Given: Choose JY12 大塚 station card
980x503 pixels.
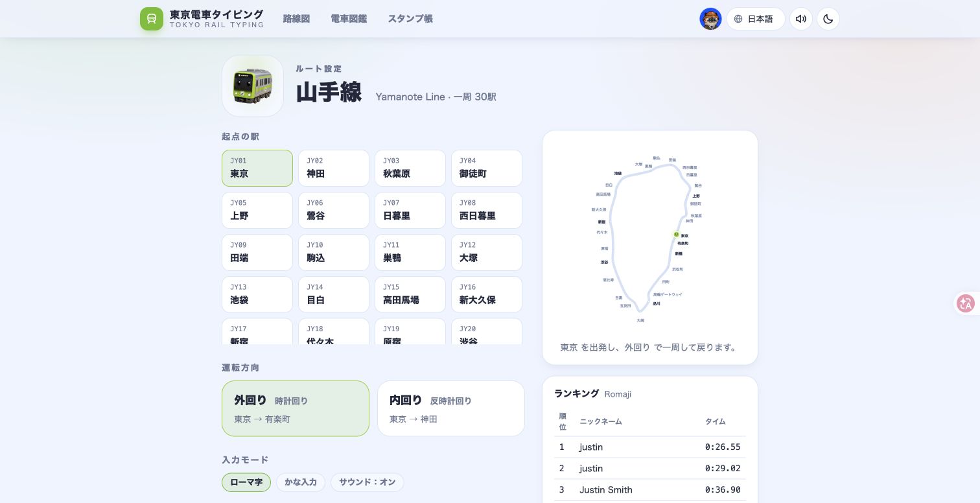Looking at the screenshot, I should (487, 252).
